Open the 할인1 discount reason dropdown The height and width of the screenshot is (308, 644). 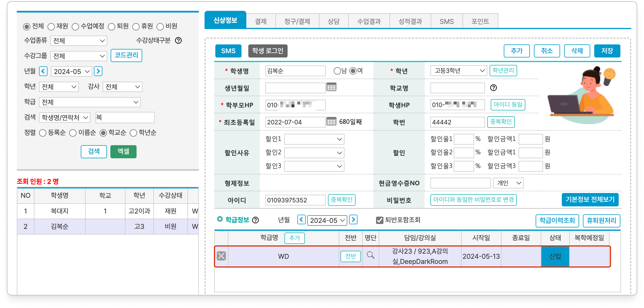click(x=314, y=139)
